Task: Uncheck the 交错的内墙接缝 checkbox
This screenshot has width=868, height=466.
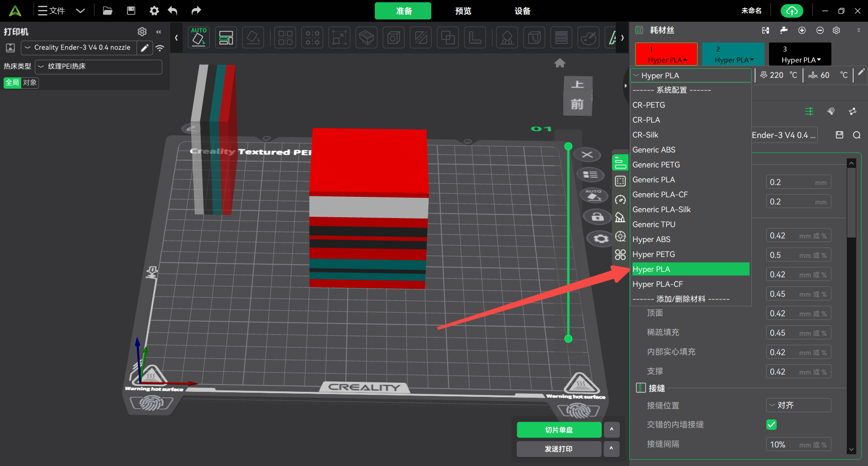Action: coord(771,424)
